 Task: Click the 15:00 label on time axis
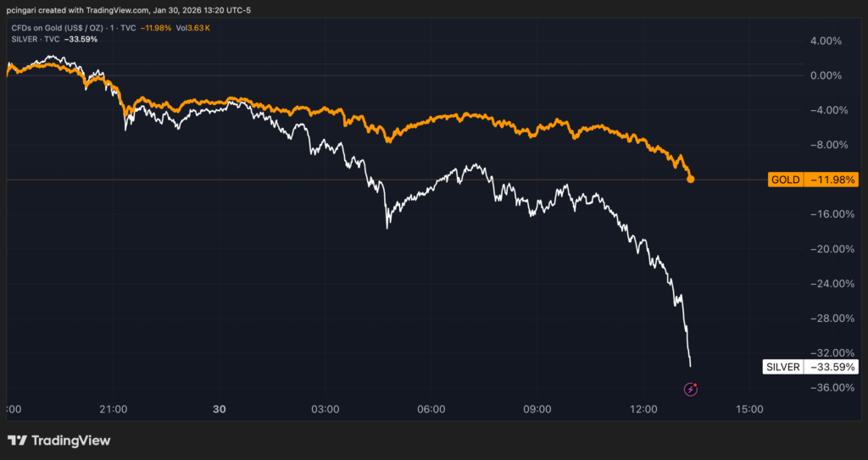[750, 408]
